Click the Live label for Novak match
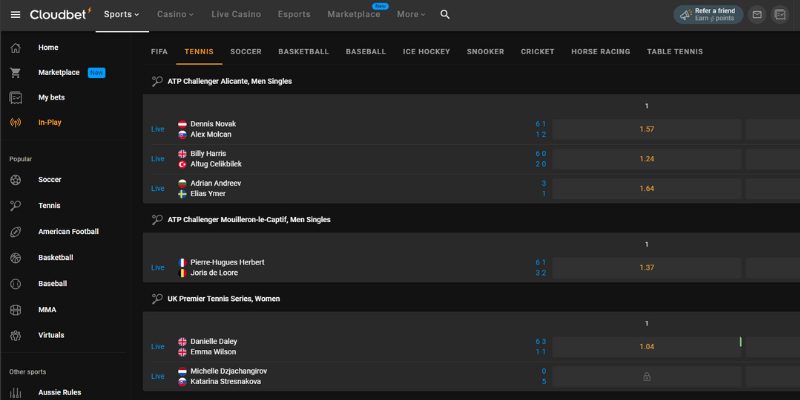The height and width of the screenshot is (400, 800). coord(158,130)
